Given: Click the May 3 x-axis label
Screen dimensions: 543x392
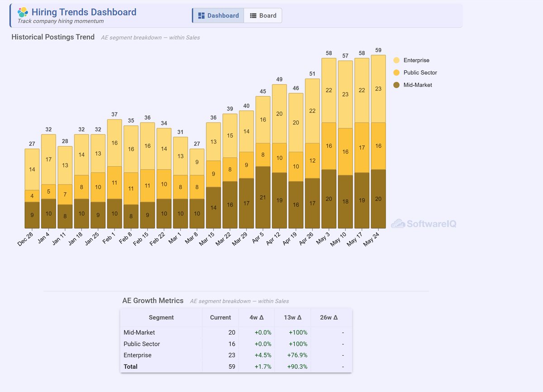Looking at the screenshot, I should (x=322, y=239).
